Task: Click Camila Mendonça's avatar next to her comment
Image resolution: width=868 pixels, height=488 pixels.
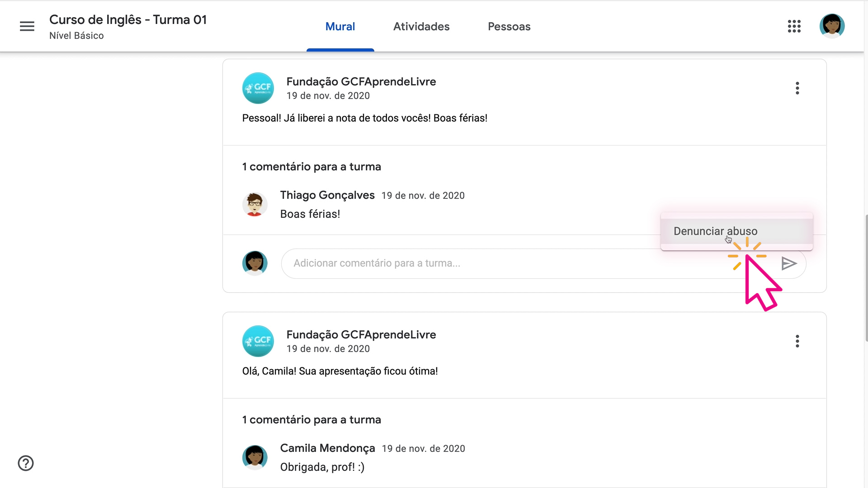Action: point(255,457)
